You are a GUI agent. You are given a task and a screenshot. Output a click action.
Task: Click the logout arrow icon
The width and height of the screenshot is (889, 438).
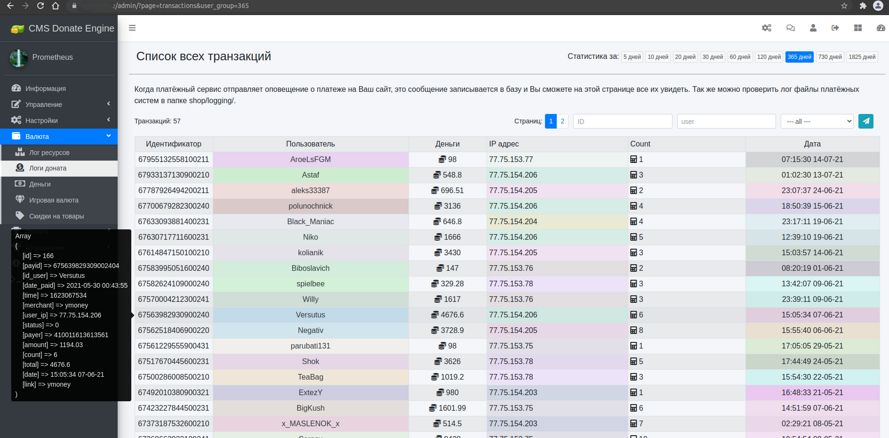coord(835,28)
